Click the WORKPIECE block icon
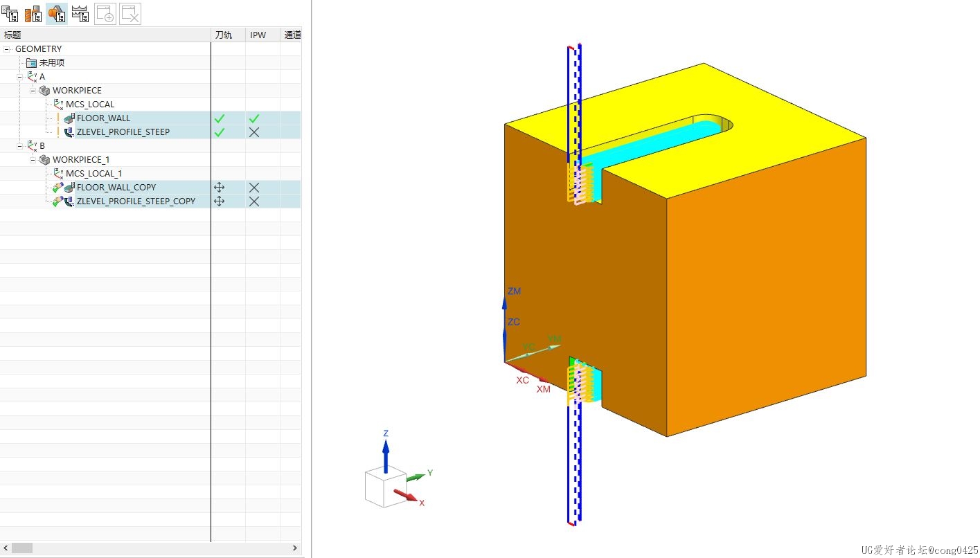 44,91
